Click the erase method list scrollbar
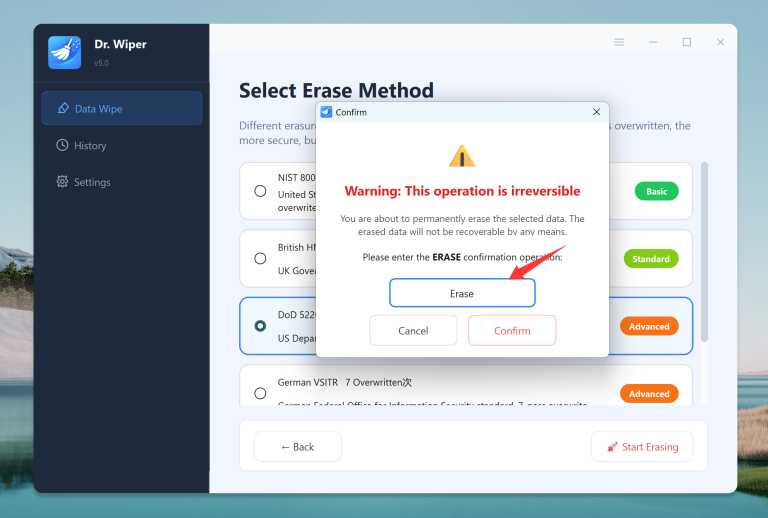 pos(703,250)
